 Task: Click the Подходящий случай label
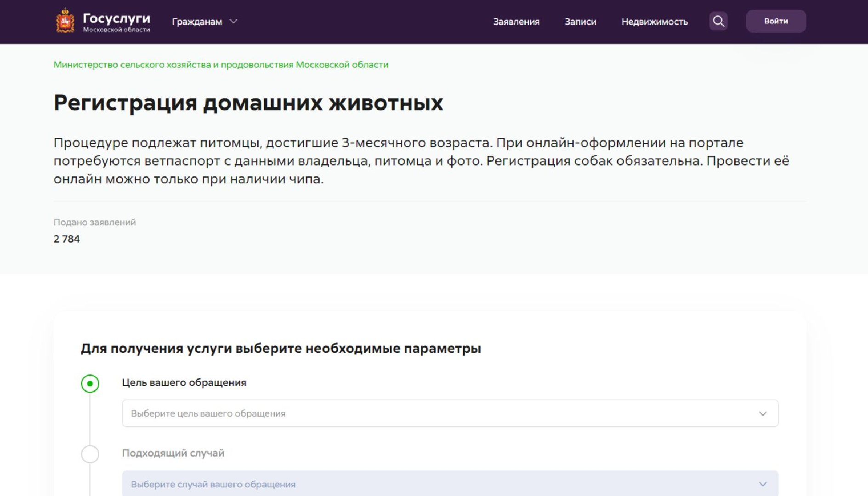point(173,453)
